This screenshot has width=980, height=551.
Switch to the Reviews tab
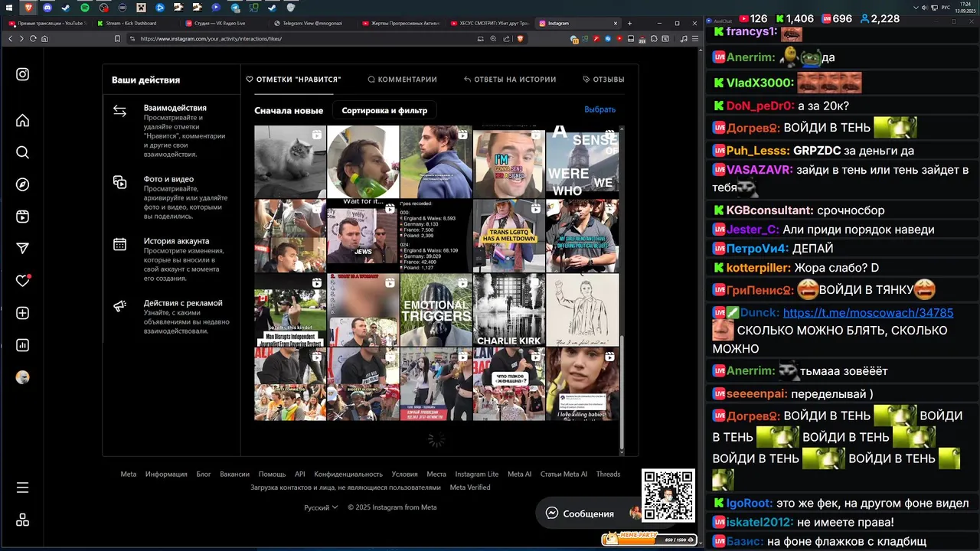603,79
